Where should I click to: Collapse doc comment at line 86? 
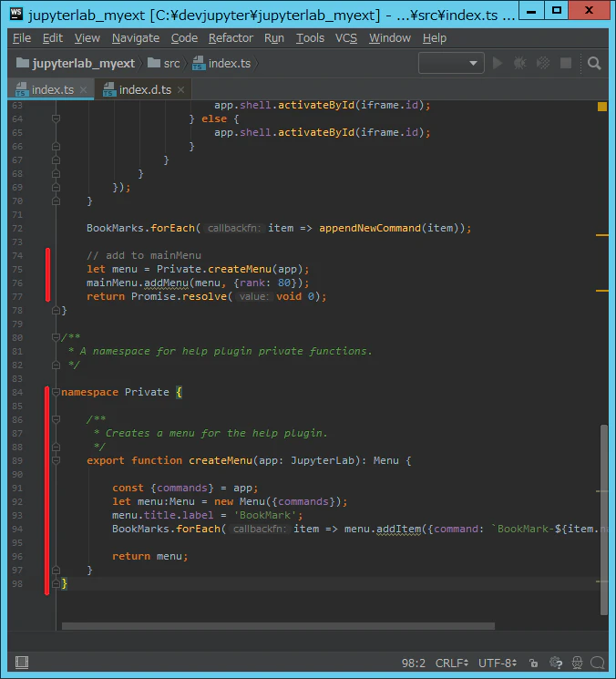[56, 419]
